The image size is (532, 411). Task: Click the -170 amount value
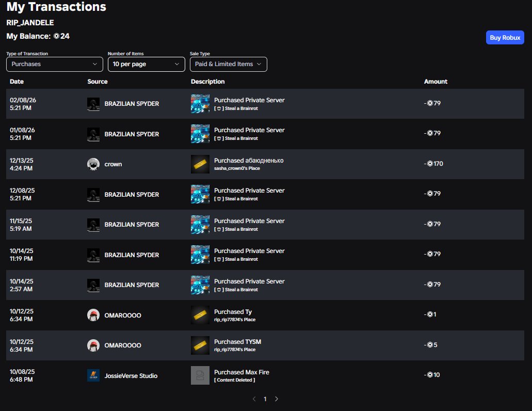click(433, 164)
